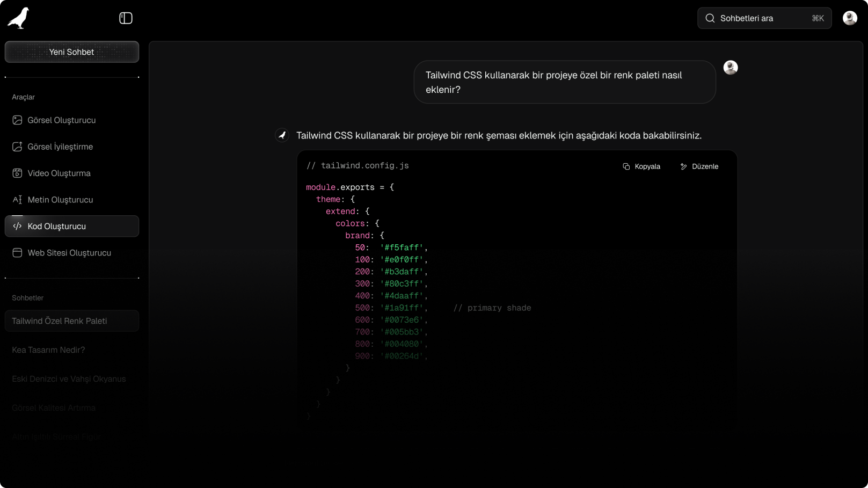
Task: Click the module.exports code line
Action: point(350,187)
